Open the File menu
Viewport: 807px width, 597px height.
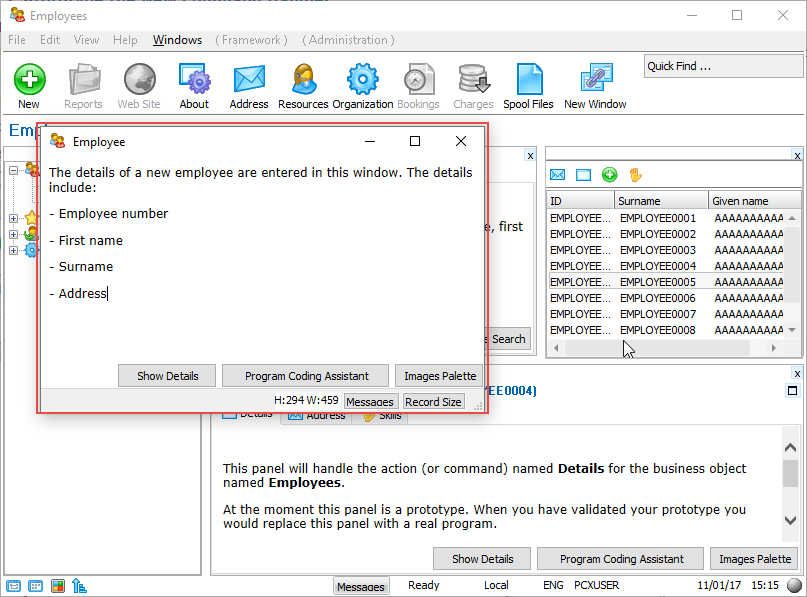pos(17,40)
